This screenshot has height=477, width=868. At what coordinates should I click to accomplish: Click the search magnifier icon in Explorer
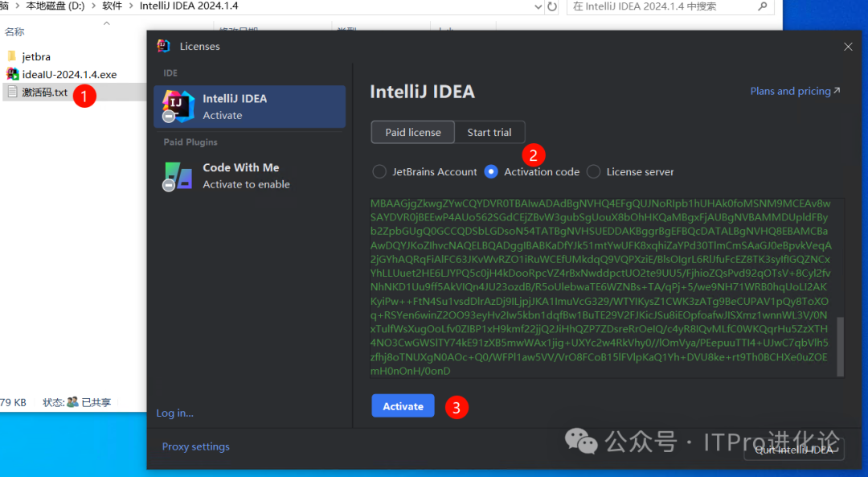click(762, 6)
